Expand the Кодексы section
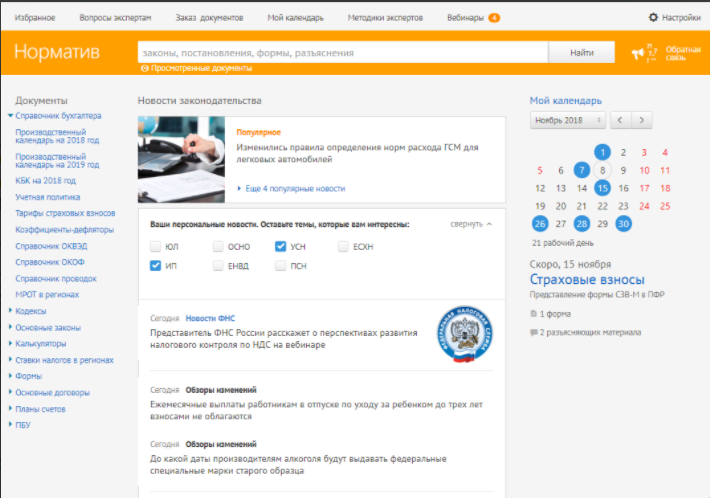 pyautogui.click(x=10, y=311)
